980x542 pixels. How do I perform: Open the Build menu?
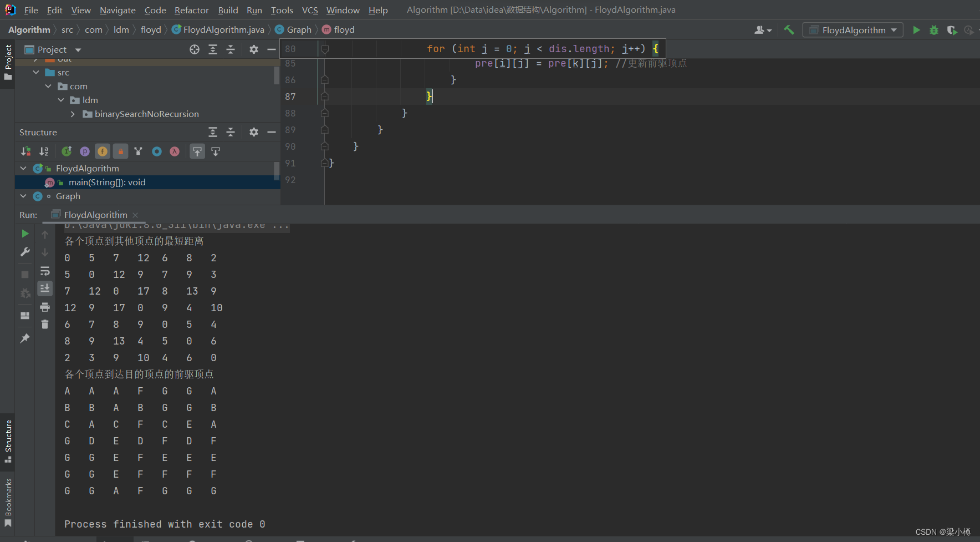pyautogui.click(x=228, y=10)
